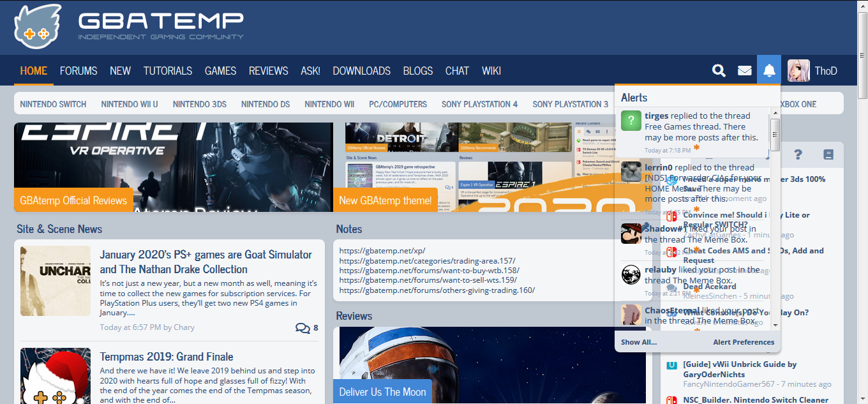
Task: Click Wii U icon beside vWii Unbrick Guide
Action: (x=671, y=365)
